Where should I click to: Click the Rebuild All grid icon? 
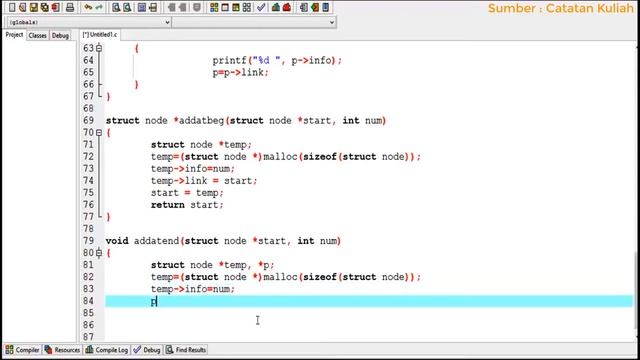click(247, 7)
